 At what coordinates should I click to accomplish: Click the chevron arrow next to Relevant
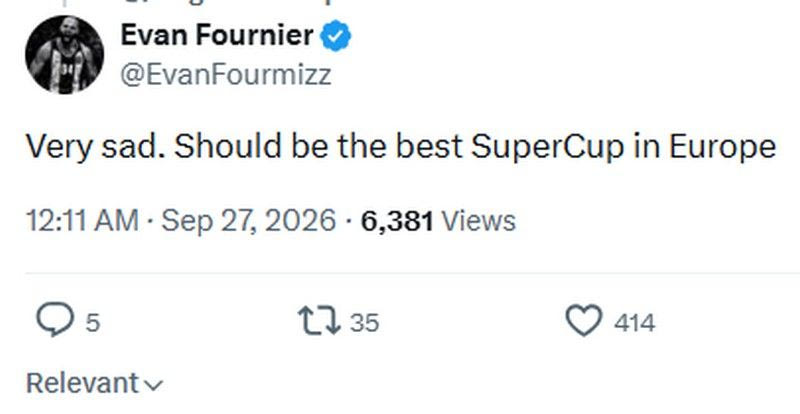point(153,385)
